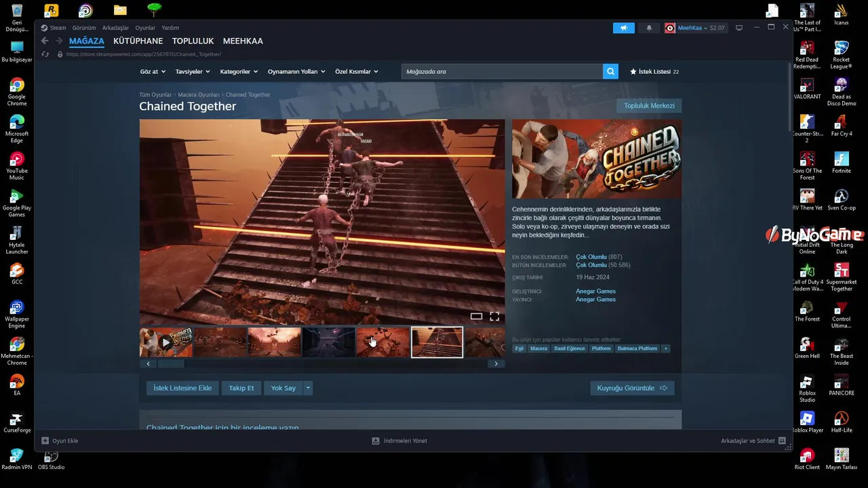Screen dimensions: 868x488
Task: Launch Rocket League desktop shortcut
Action: point(842,54)
